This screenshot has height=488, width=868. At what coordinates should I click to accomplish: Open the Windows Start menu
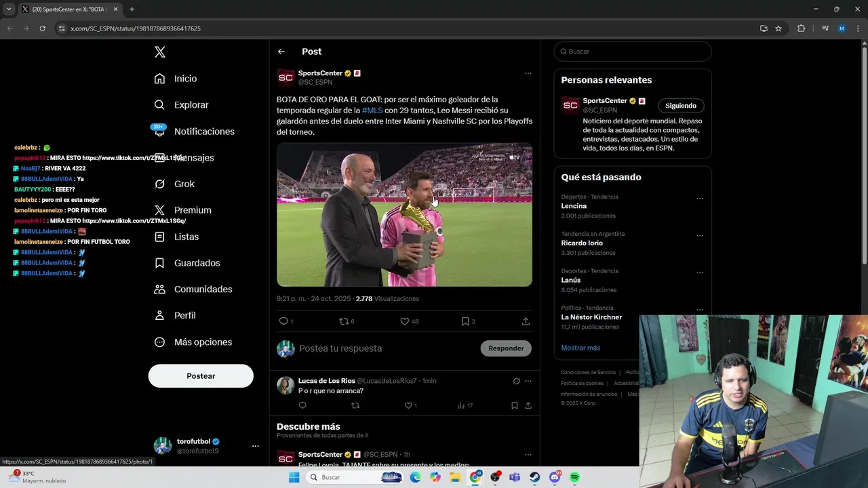(x=294, y=477)
